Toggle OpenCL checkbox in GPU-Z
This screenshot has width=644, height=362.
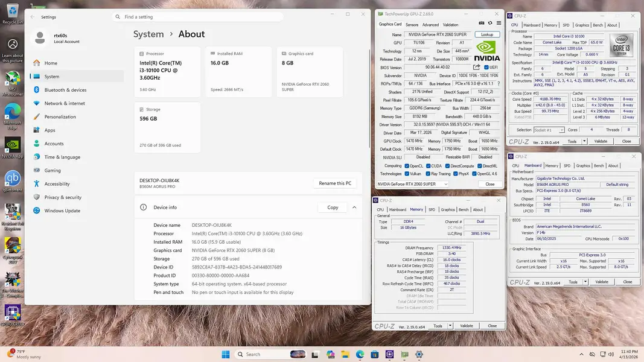[x=407, y=167]
